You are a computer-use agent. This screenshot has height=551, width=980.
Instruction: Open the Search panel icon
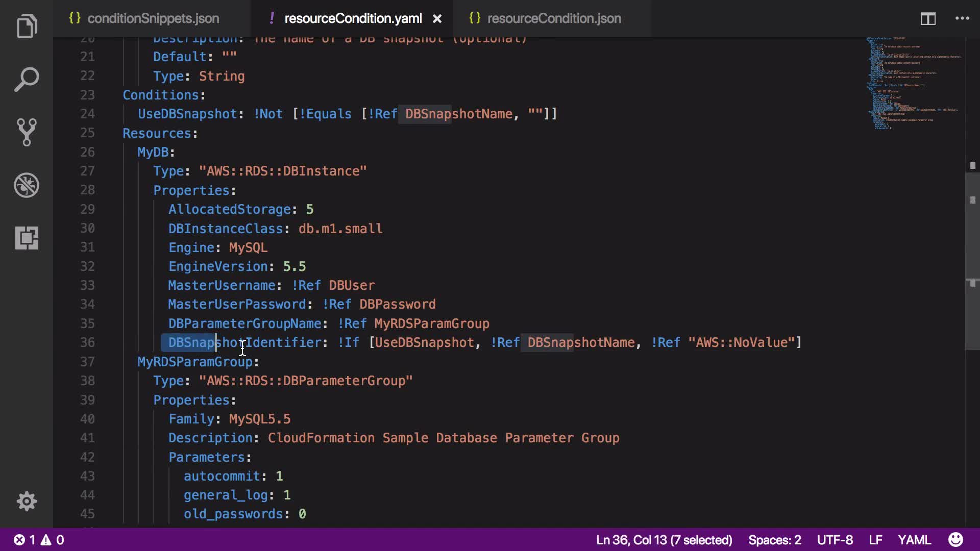tap(27, 80)
